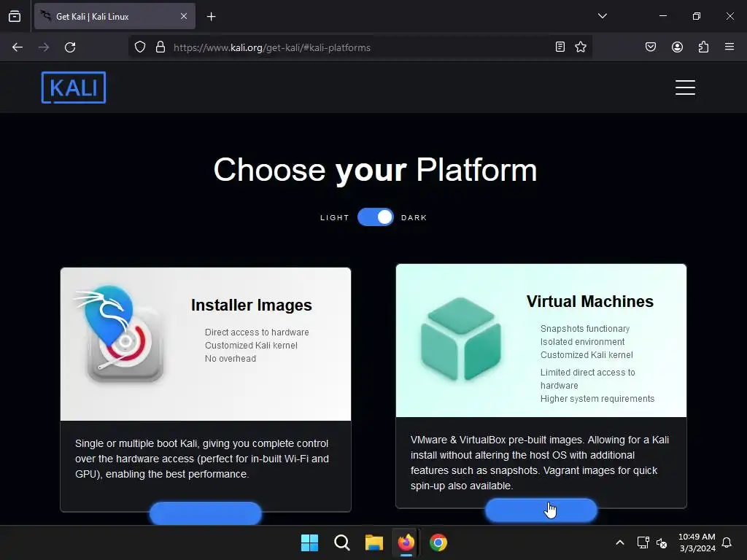Select the Get Kali | Kali Linux tab

point(115,16)
